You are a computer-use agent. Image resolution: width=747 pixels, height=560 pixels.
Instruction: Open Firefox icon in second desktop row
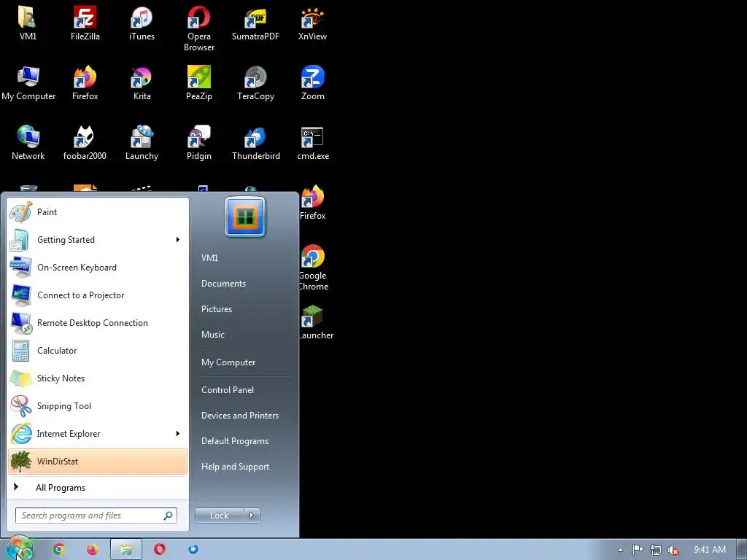[x=85, y=83]
